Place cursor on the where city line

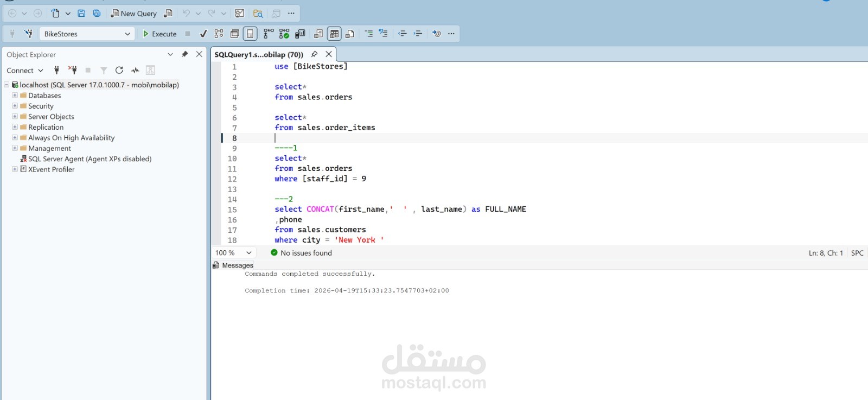(x=329, y=240)
